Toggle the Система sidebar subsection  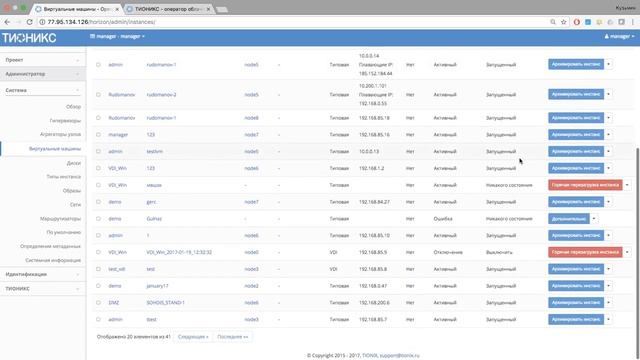(42, 90)
